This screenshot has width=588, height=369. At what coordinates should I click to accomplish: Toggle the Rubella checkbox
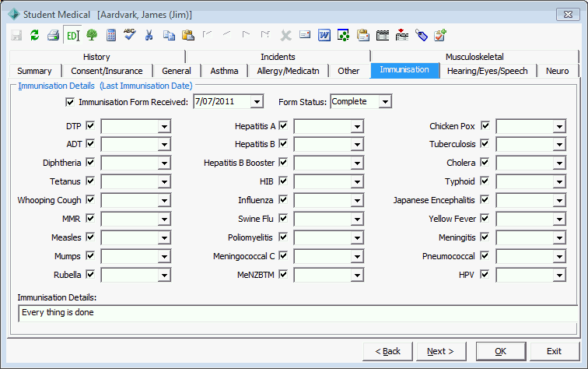pos(90,274)
